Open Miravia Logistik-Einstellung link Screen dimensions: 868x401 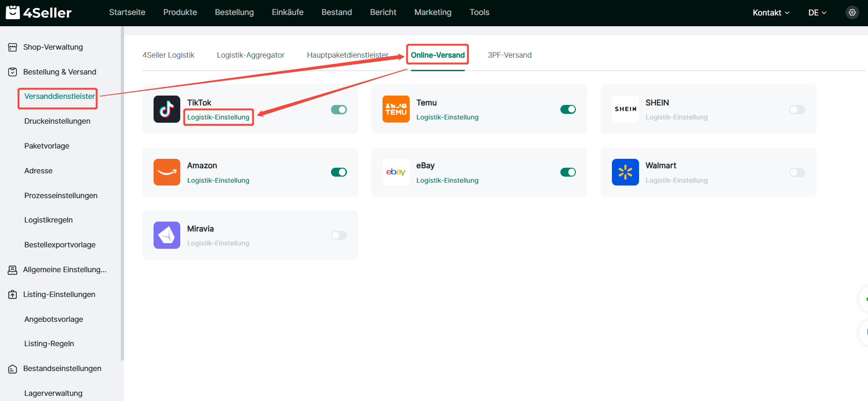click(218, 243)
